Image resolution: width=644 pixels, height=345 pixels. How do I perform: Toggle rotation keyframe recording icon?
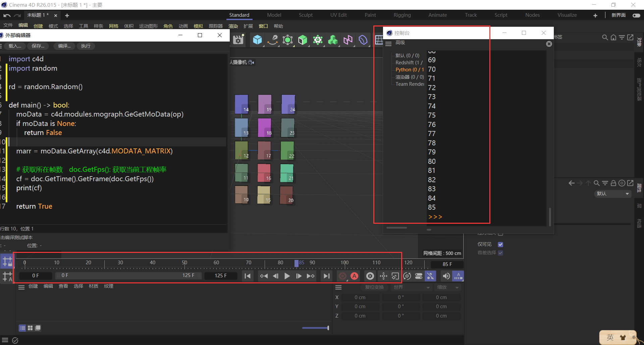click(407, 276)
